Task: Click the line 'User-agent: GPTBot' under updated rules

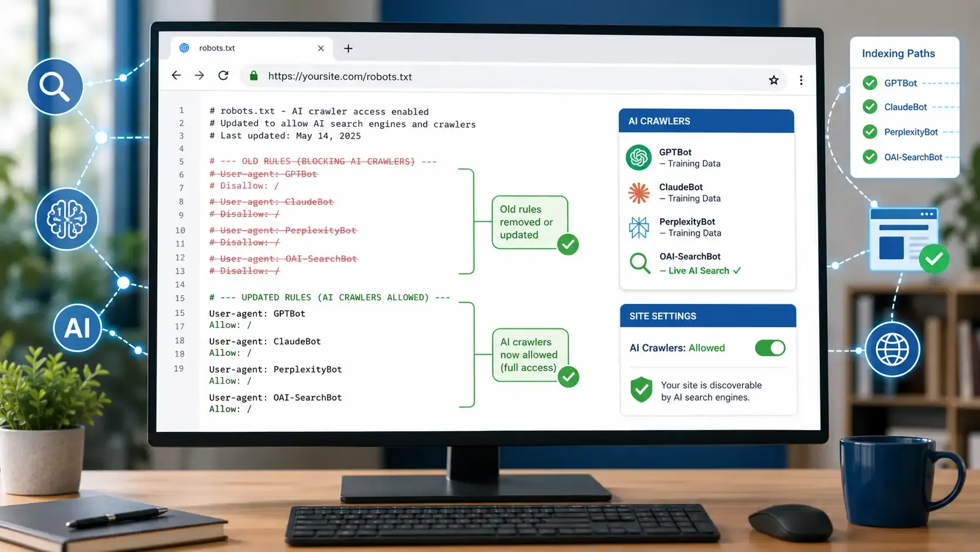Action: (257, 313)
